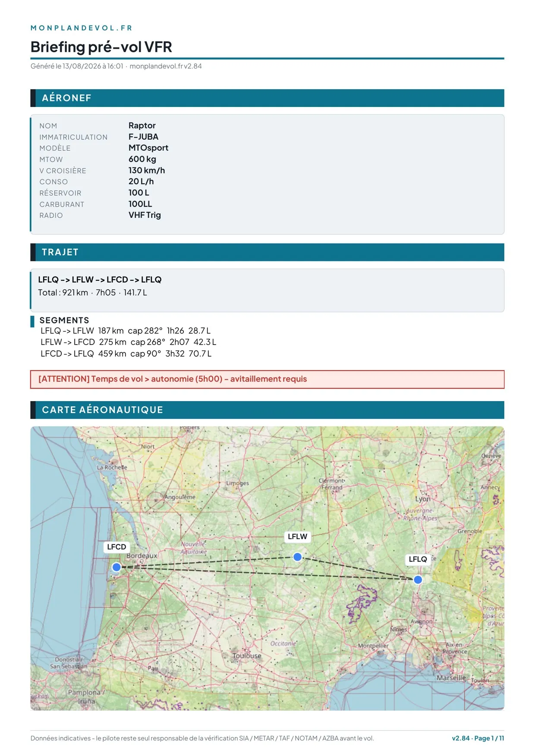This screenshot has width=535, height=756.
Task: Click Grenoble on the aeronautical map
Action: click(470, 531)
